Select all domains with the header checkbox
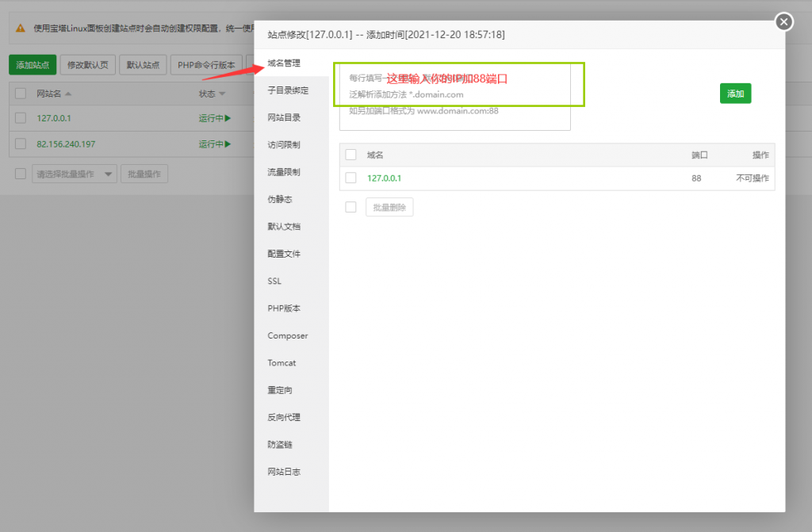The height and width of the screenshot is (532, 812). (350, 155)
